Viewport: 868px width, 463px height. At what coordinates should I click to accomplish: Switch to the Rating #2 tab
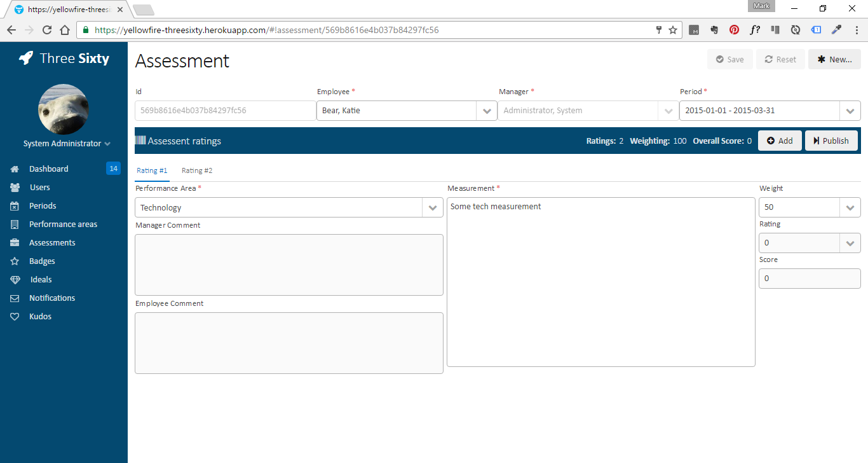click(x=197, y=170)
